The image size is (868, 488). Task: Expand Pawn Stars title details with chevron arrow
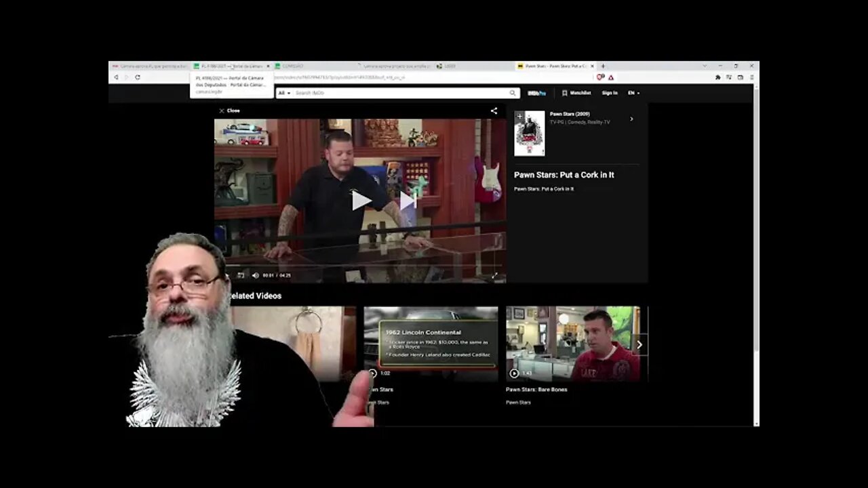(631, 119)
